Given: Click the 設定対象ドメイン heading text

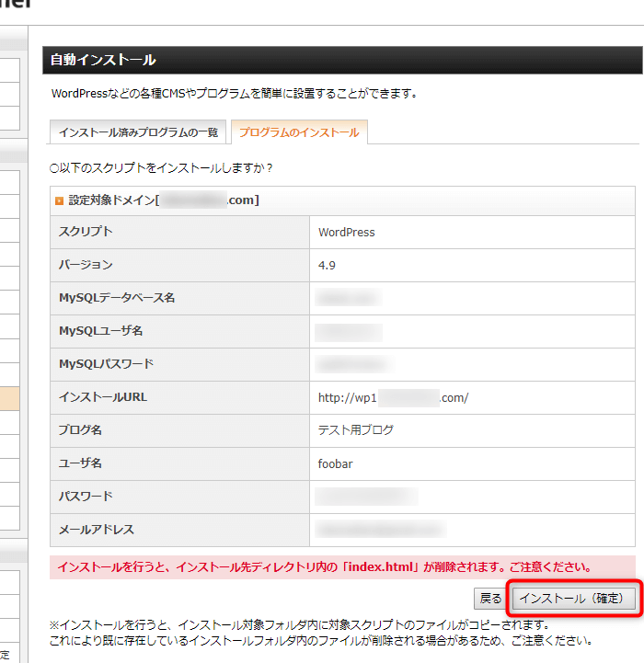Looking at the screenshot, I should pos(112,200).
